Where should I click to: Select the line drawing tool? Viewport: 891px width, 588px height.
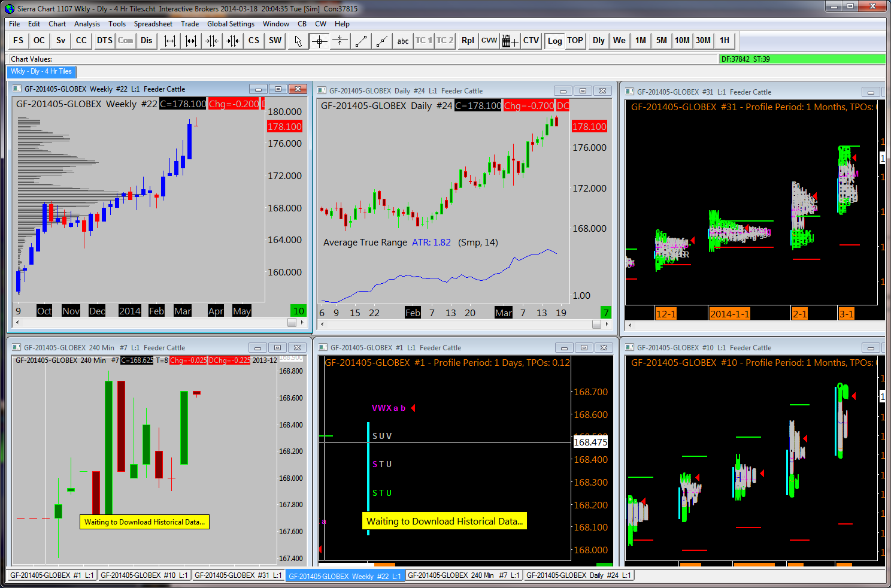(x=361, y=41)
